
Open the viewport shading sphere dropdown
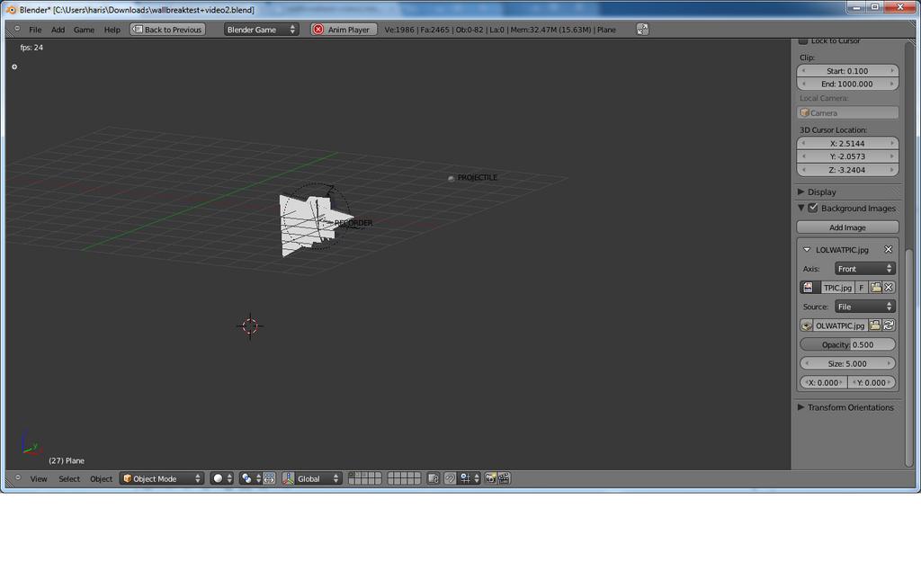(222, 478)
